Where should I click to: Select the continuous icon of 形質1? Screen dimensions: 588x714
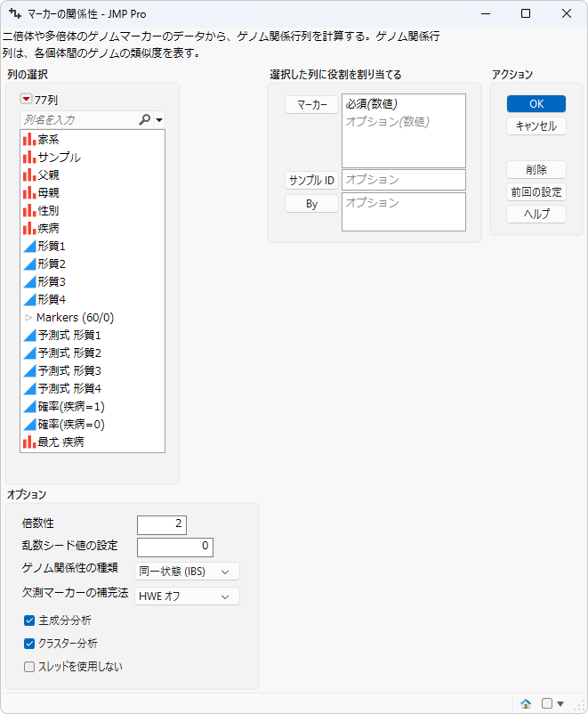pos(29,247)
